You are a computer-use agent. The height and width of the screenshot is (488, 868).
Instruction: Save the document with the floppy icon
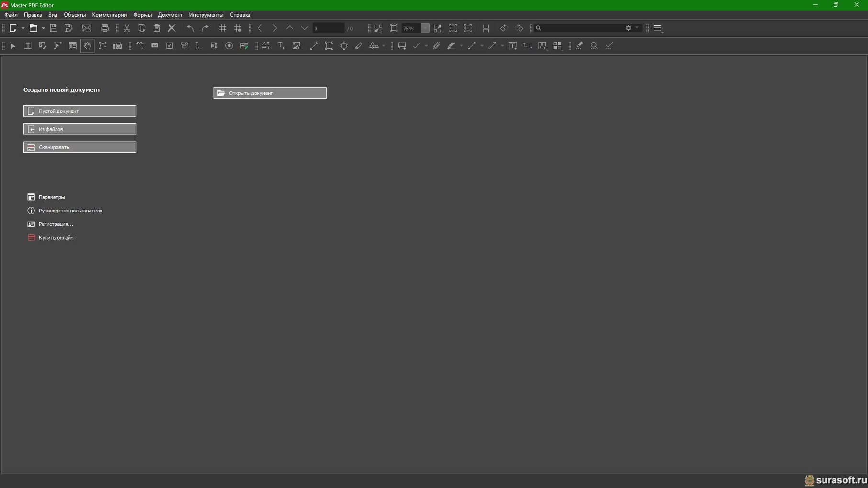tap(54, 28)
